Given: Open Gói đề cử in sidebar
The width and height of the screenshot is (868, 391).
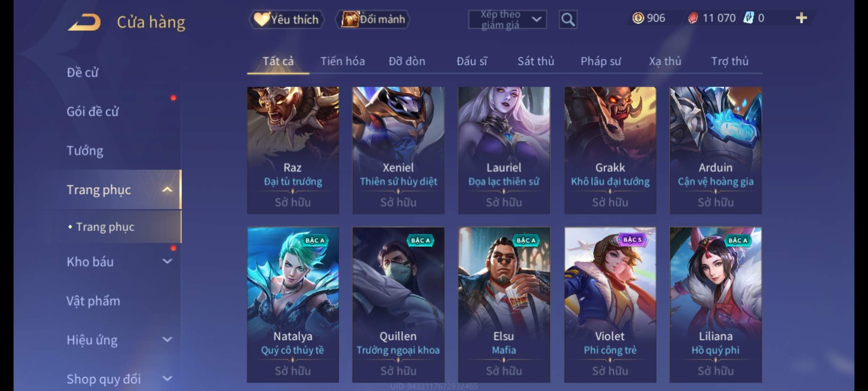Looking at the screenshot, I should [x=93, y=112].
